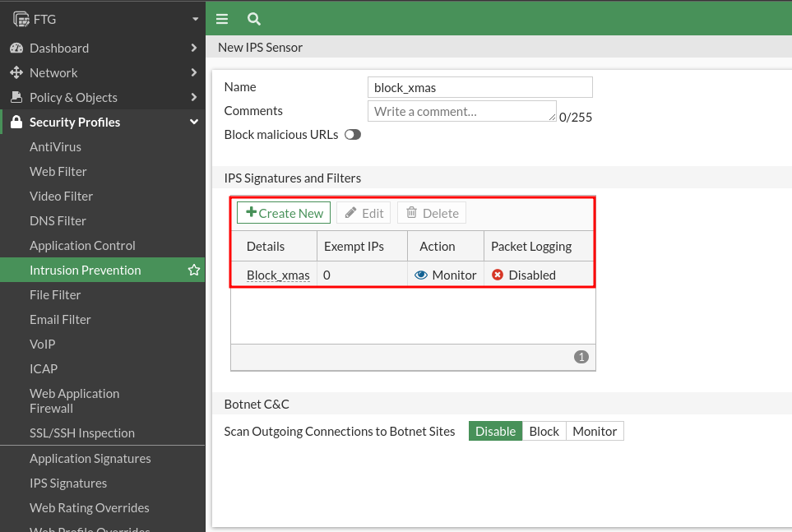Open the AntiVirus menu item
Image resolution: width=792 pixels, height=532 pixels.
coord(55,147)
